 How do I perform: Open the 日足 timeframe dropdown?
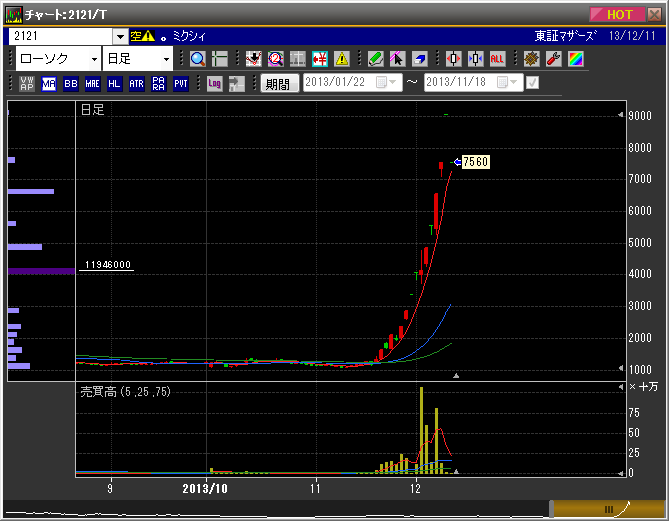166,59
